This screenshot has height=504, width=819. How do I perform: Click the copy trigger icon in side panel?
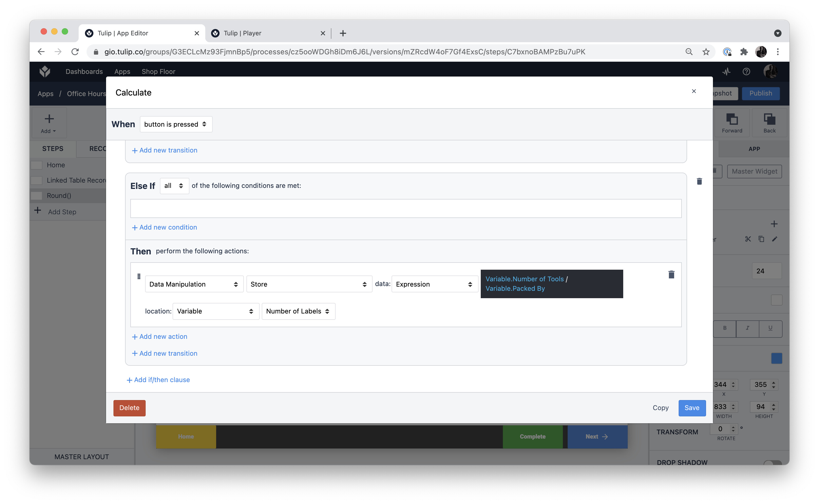tap(761, 239)
